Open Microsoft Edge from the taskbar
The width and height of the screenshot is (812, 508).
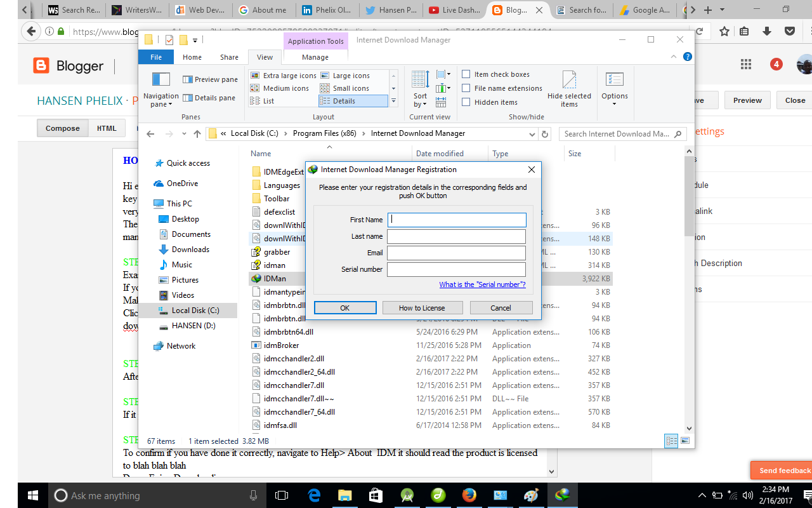click(314, 495)
